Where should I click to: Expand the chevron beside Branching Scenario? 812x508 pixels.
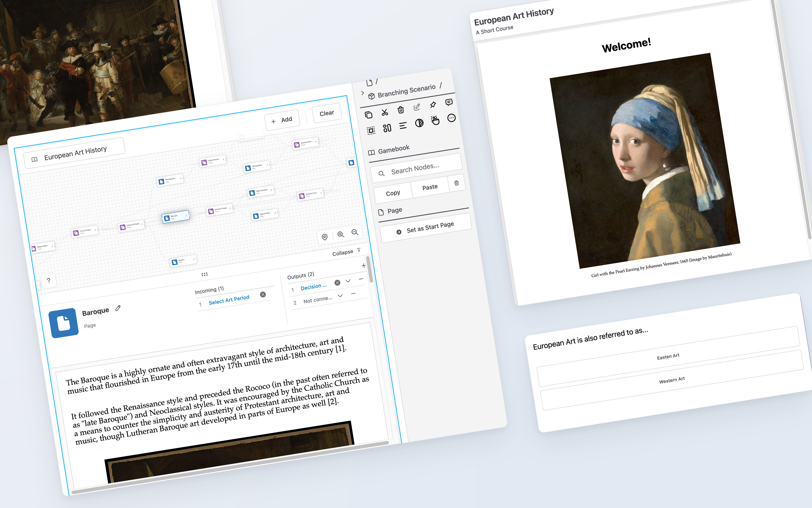pyautogui.click(x=362, y=93)
